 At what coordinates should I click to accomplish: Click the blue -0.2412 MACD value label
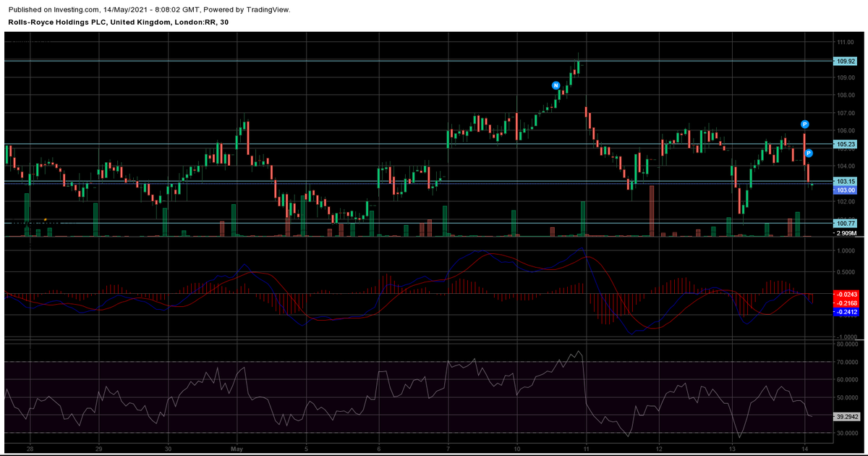coord(846,312)
